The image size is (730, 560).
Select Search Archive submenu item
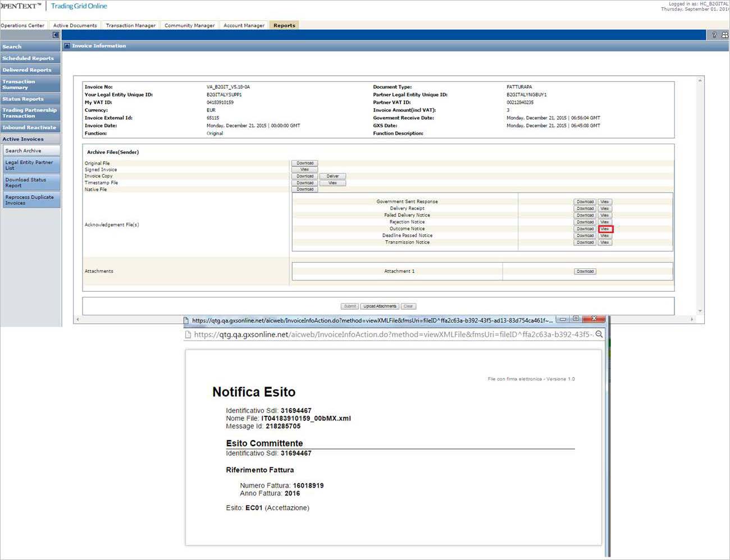click(x=32, y=150)
